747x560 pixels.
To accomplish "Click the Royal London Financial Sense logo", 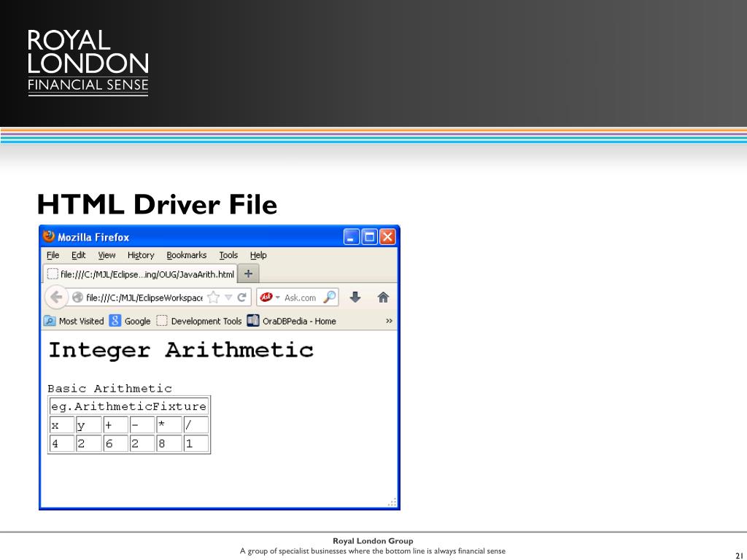I will coord(88,63).
